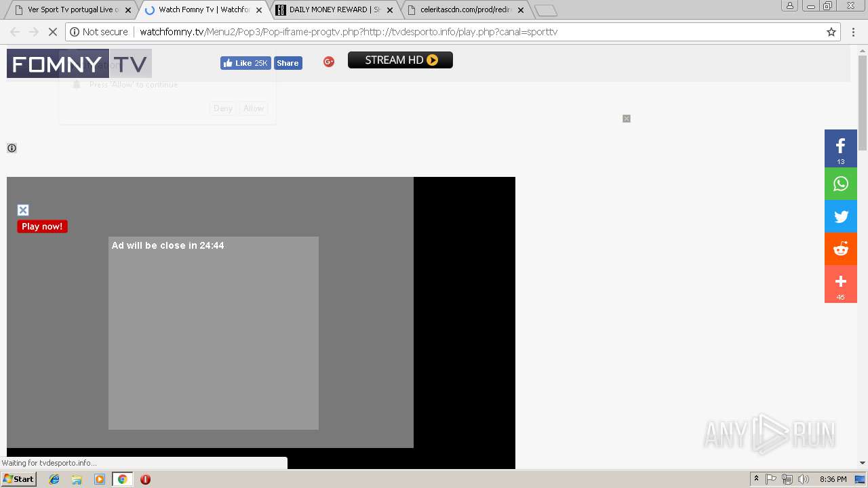
Task: Click the Action Center flag icon
Action: (x=771, y=479)
